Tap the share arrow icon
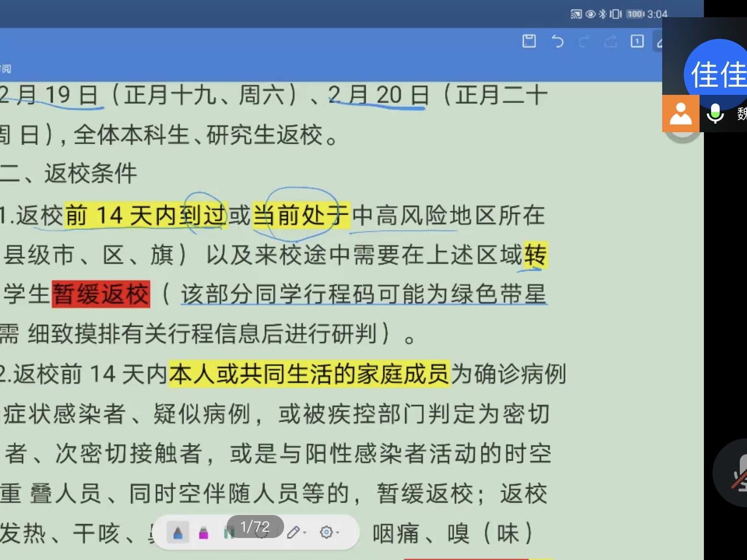The image size is (747, 560). click(x=610, y=42)
